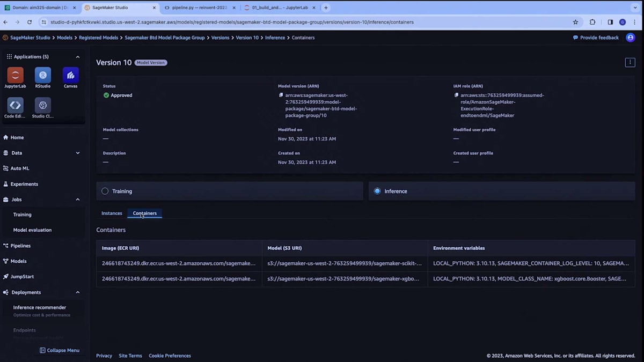
Task: Select the Containers tab
Action: coord(145,213)
